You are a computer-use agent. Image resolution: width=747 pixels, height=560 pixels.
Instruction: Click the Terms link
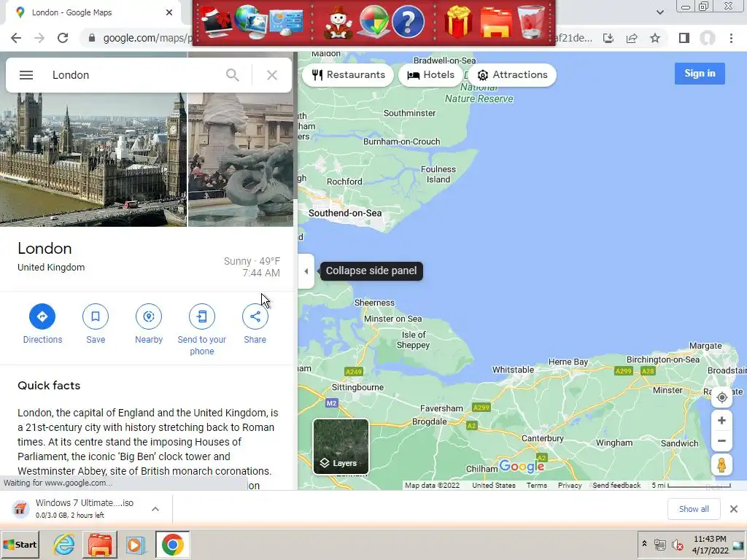[x=536, y=485]
